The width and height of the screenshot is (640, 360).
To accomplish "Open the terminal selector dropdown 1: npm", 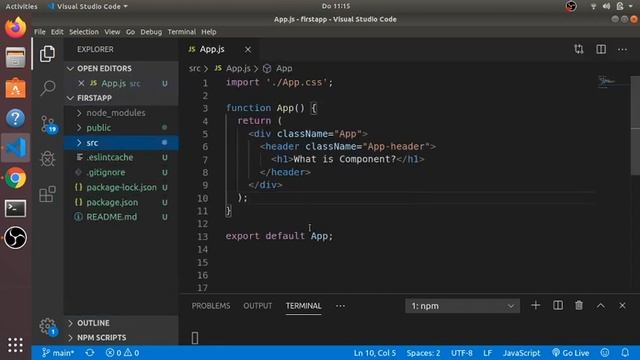I will [x=462, y=306].
